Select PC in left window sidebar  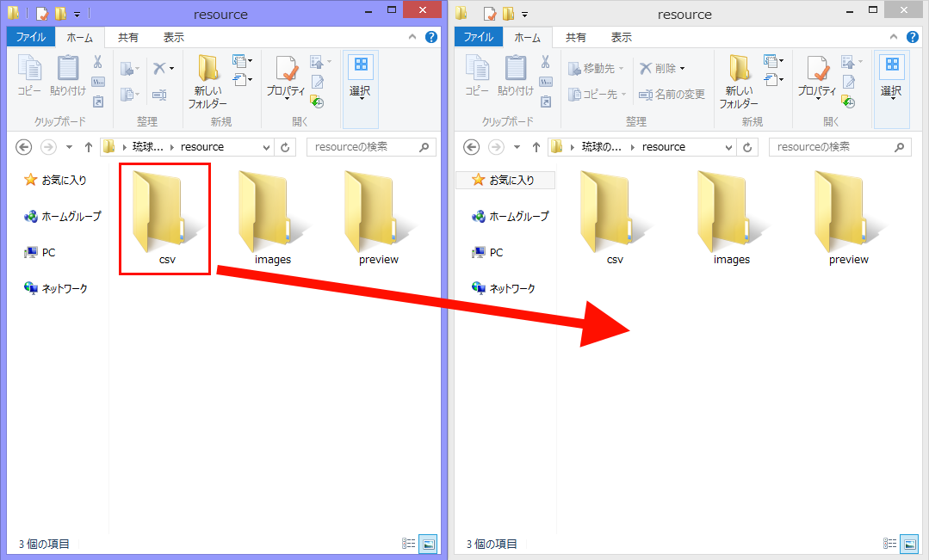click(x=40, y=253)
